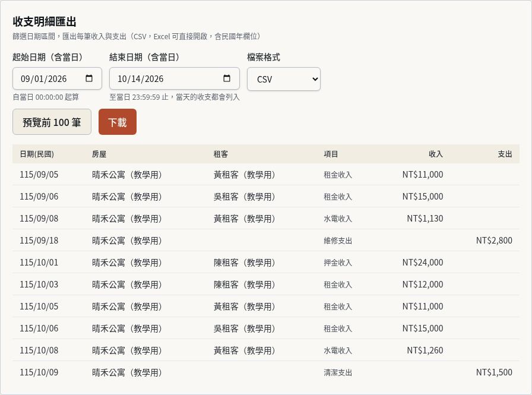Click the 日期(民國) column header
The image size is (532, 395).
click(37, 154)
